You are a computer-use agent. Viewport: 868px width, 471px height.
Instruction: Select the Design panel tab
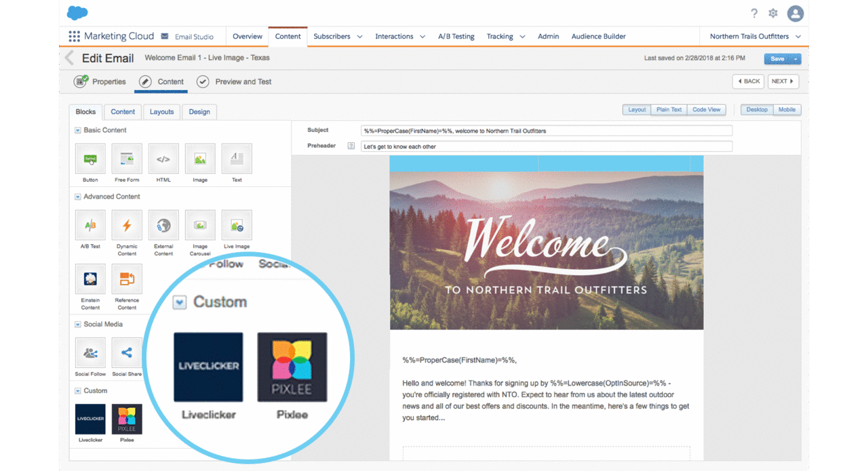pyautogui.click(x=199, y=112)
